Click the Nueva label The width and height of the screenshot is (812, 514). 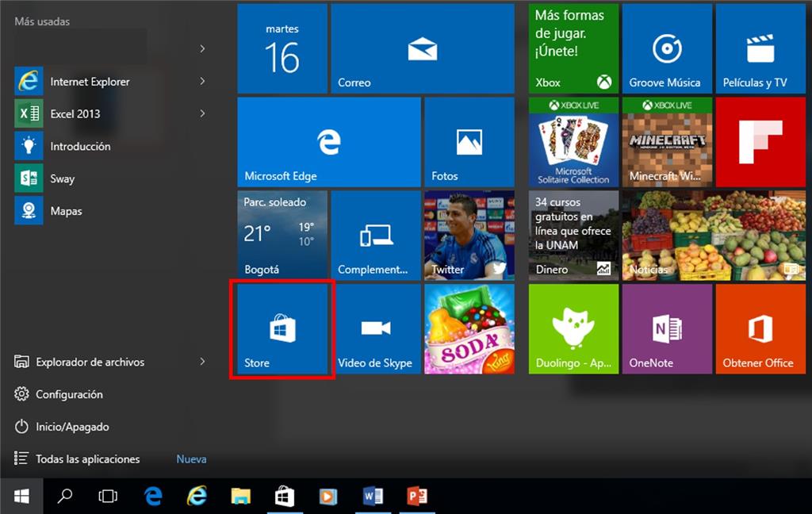[x=191, y=459]
